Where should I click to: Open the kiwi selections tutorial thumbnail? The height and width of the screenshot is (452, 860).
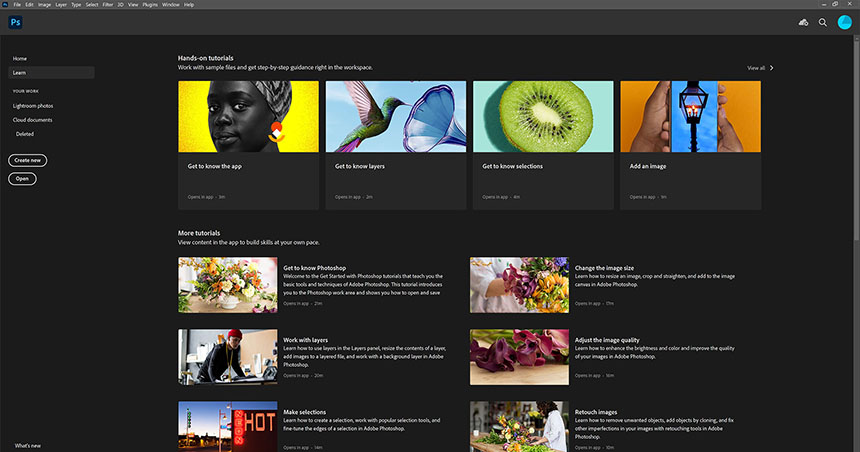[543, 116]
